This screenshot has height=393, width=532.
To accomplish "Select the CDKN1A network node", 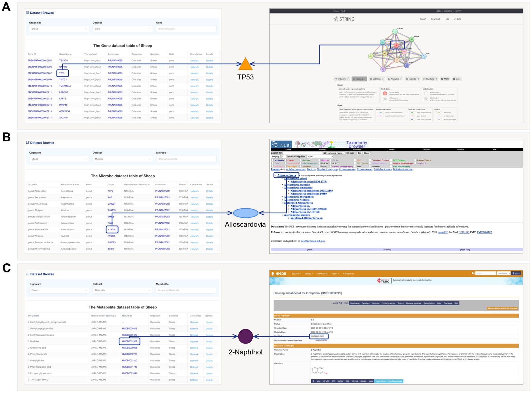I will [382, 42].
